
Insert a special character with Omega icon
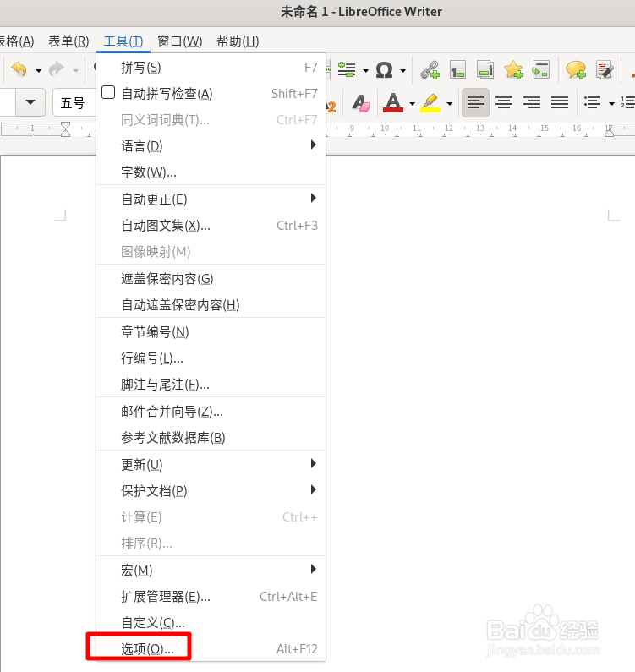(x=384, y=70)
